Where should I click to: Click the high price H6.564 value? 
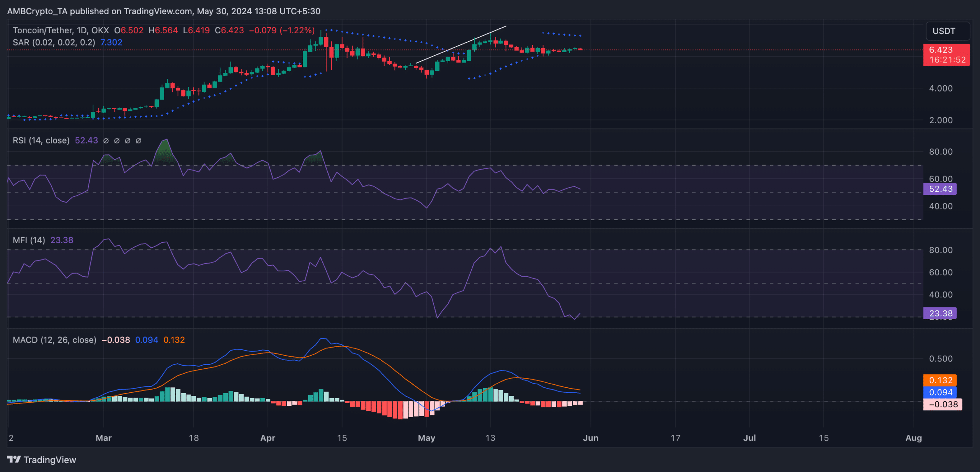pyautogui.click(x=163, y=30)
